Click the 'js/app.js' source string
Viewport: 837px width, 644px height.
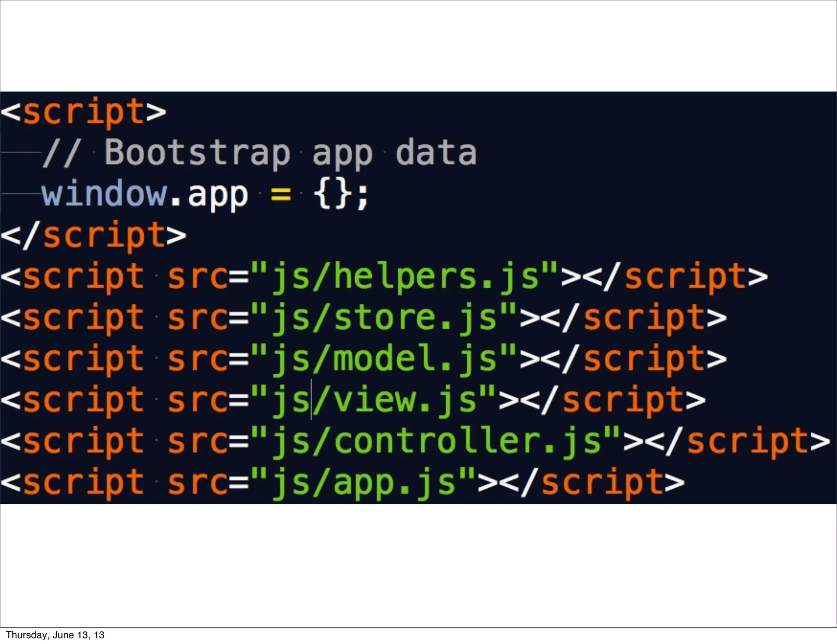363,482
